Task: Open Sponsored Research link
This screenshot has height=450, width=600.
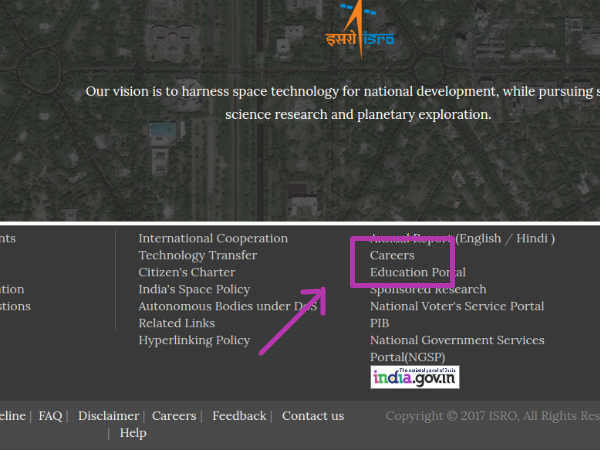Action: (428, 289)
